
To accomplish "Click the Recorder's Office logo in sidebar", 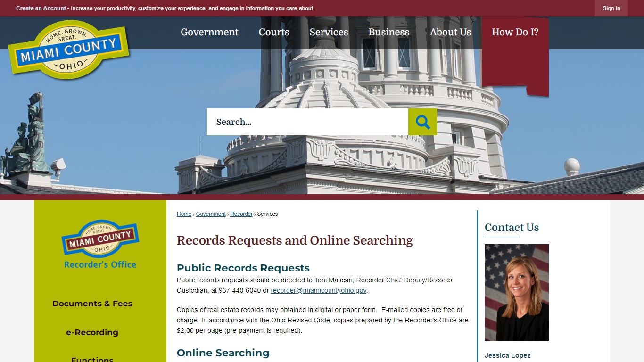I will coord(100,244).
